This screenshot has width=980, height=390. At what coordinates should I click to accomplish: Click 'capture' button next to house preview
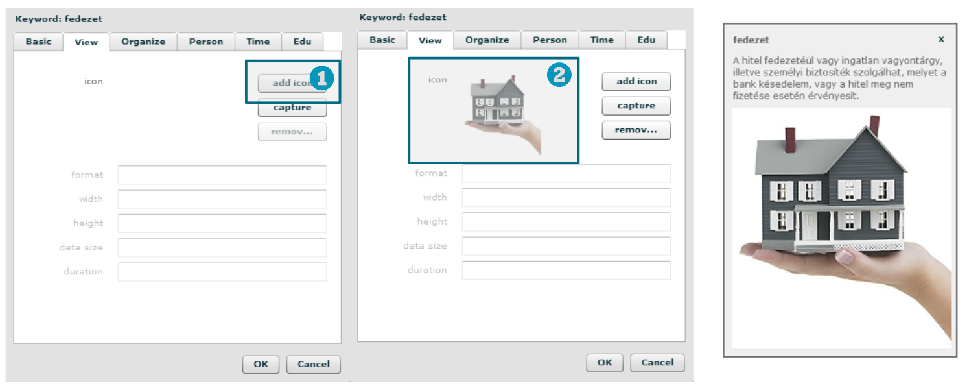click(636, 106)
